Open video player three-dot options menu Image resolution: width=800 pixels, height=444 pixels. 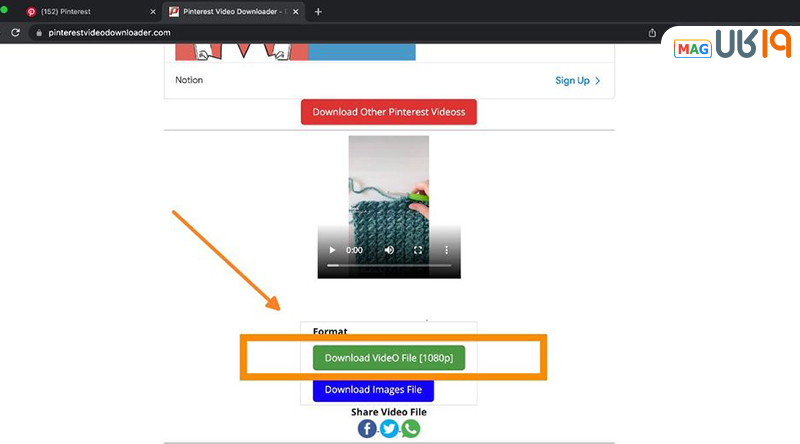point(446,250)
